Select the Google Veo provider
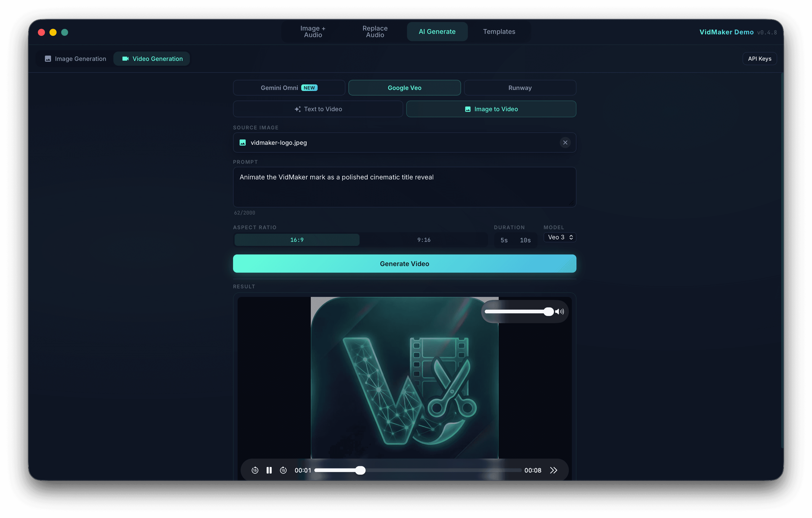812x518 pixels. click(x=404, y=88)
